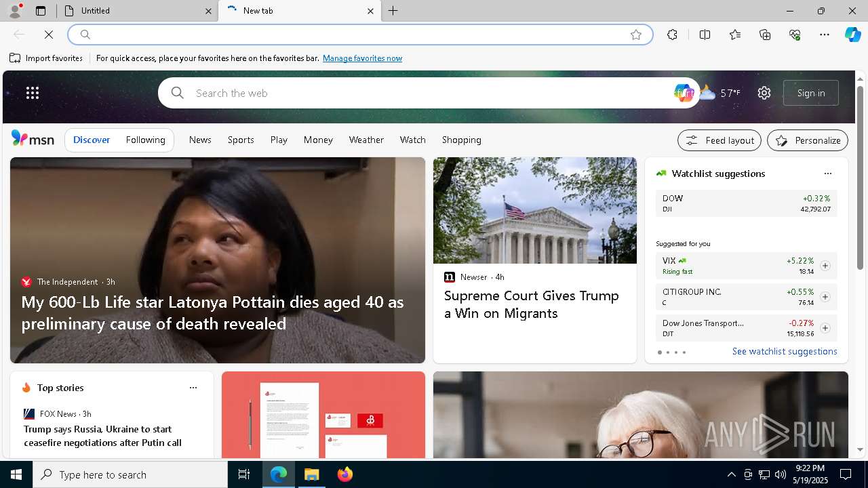Select the Discover feed tab

92,140
